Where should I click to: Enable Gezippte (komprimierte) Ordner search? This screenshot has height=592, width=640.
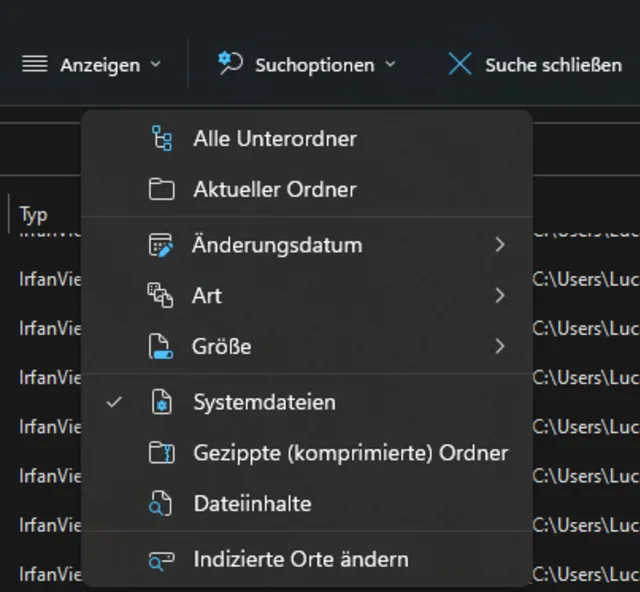point(350,453)
